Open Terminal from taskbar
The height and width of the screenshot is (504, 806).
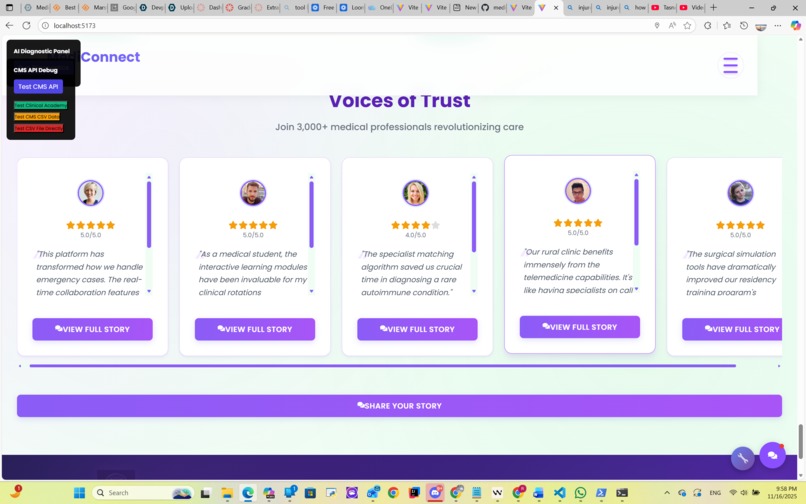[x=622, y=493]
